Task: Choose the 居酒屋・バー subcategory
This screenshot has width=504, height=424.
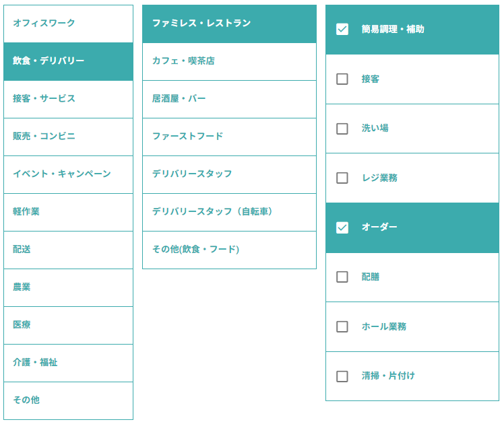Action: coord(229,99)
